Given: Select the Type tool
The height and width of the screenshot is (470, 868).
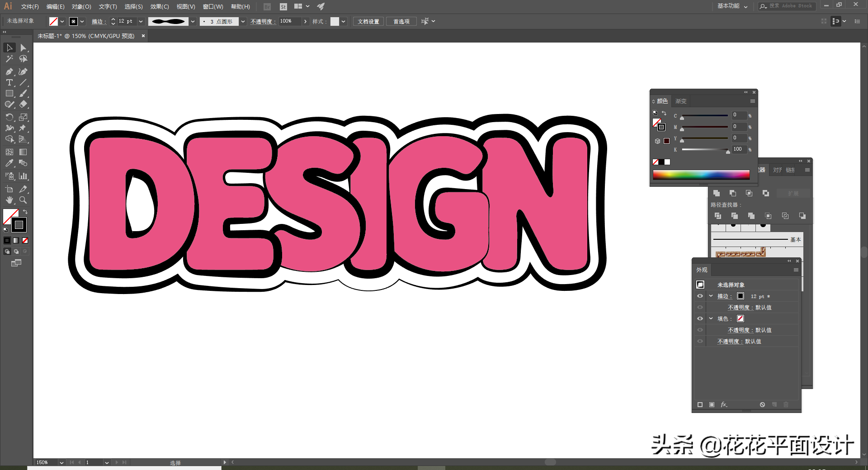Looking at the screenshot, I should (x=9, y=82).
